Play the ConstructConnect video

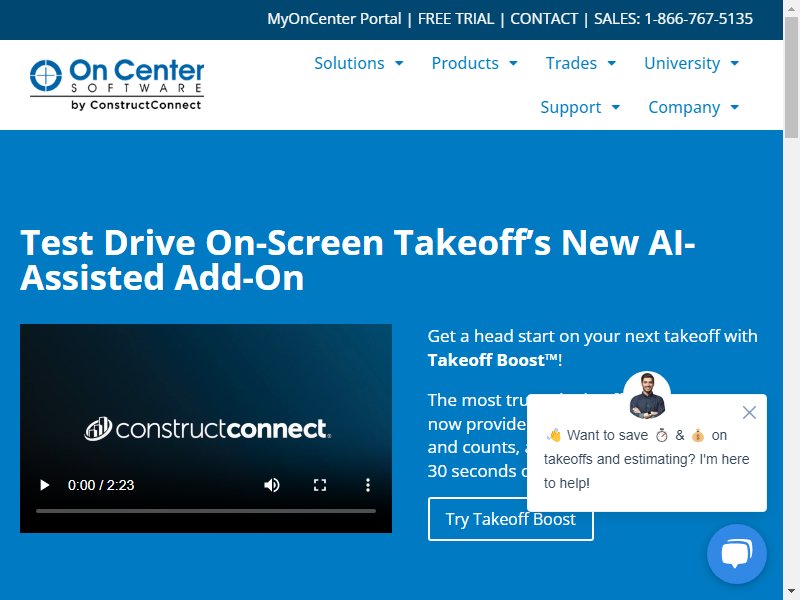[x=44, y=485]
